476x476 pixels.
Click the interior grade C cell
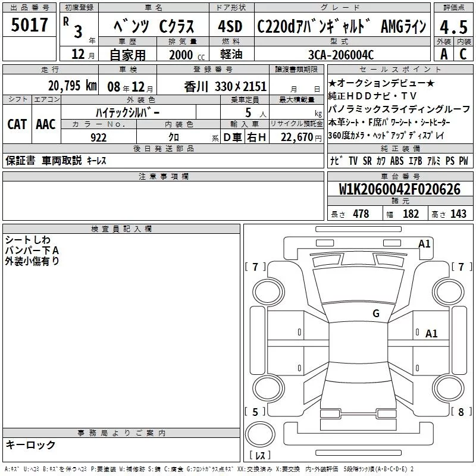[x=462, y=54]
